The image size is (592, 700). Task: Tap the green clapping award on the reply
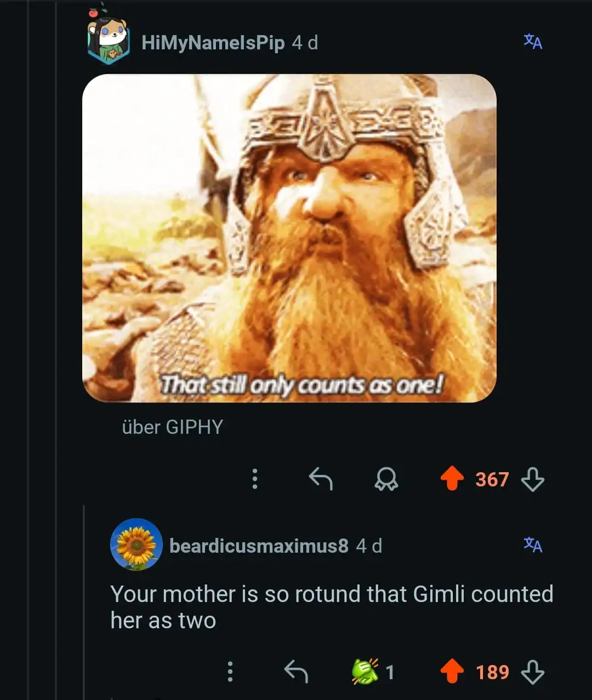365,672
